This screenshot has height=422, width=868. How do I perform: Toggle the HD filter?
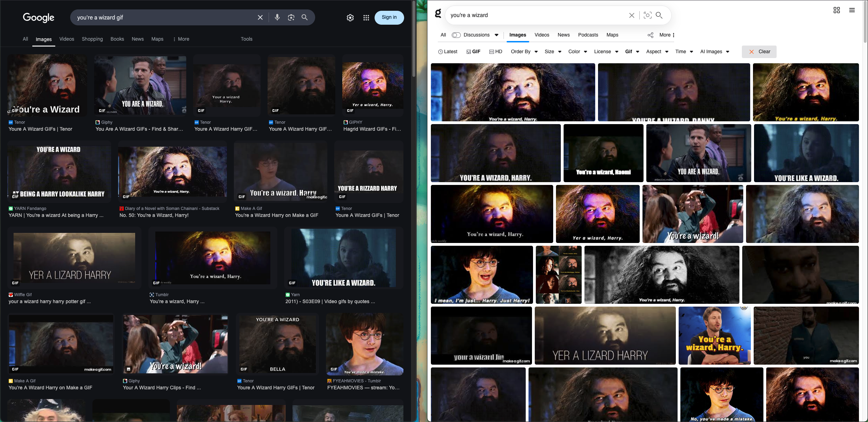[x=496, y=52]
